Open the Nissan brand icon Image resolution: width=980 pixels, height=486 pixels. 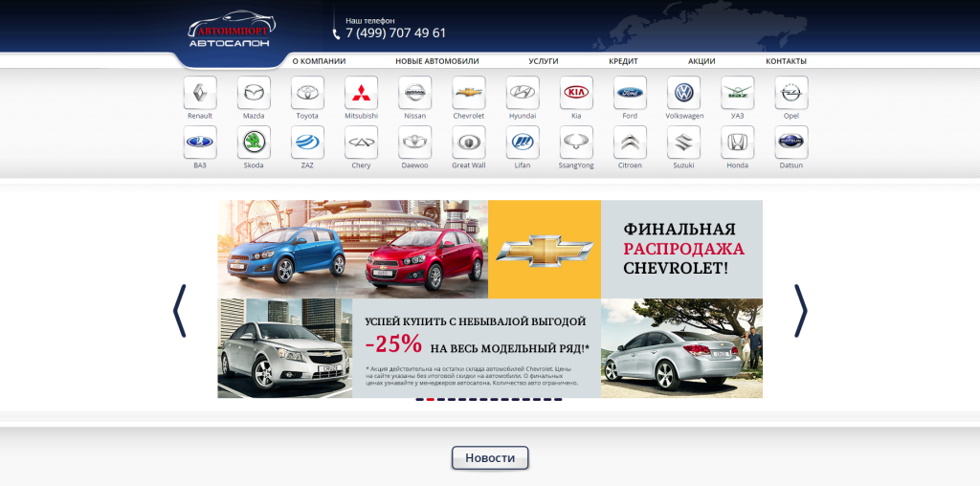point(415,93)
